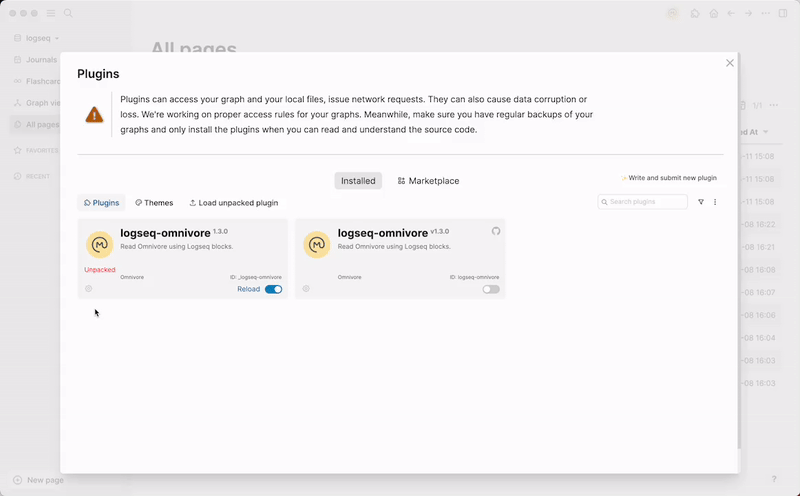Open All pages in the sidebar
The height and width of the screenshot is (496, 800).
pos(36,125)
